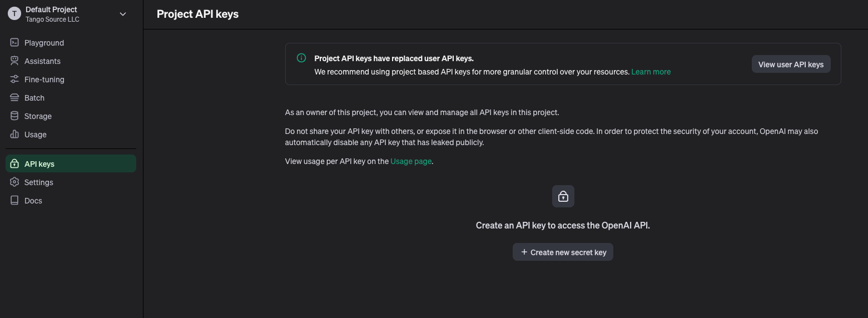Click the Assistants robot icon
The image size is (868, 318).
[14, 61]
